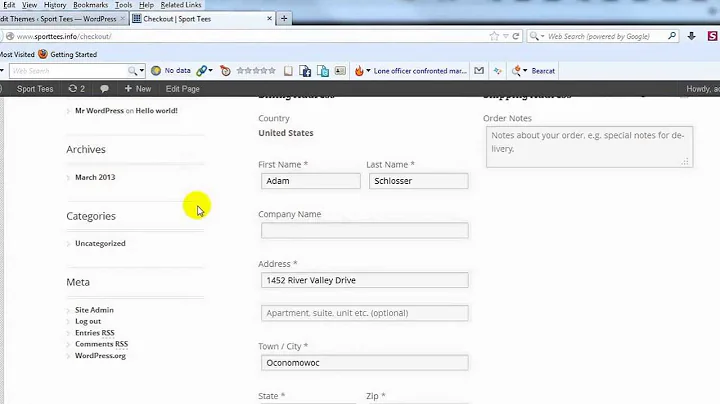The image size is (720, 404).
Task: Click the Address field with River Valley Drive
Action: pos(365,280)
